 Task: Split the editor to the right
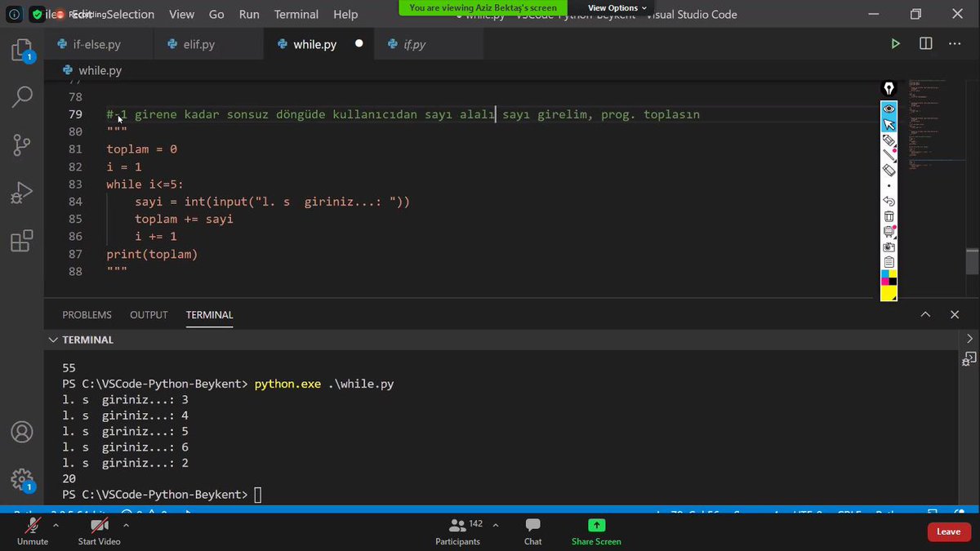[926, 44]
